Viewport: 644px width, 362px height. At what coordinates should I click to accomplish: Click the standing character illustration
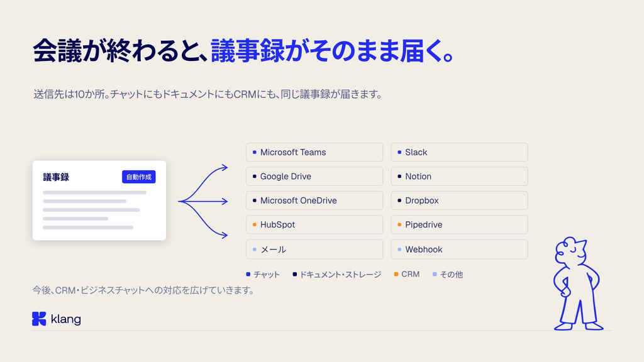[579, 283]
